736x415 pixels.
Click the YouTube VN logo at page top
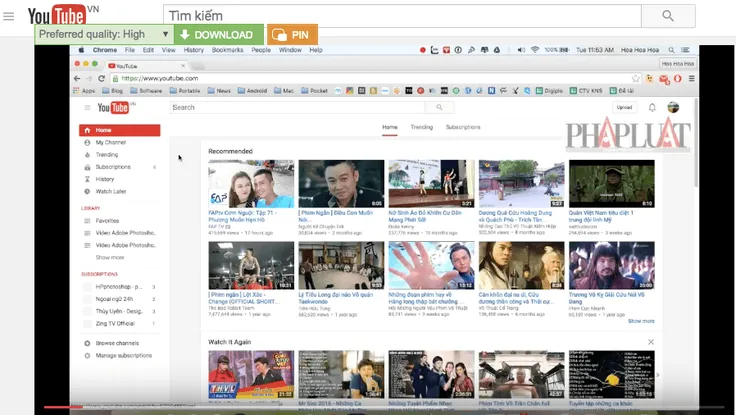click(x=58, y=16)
